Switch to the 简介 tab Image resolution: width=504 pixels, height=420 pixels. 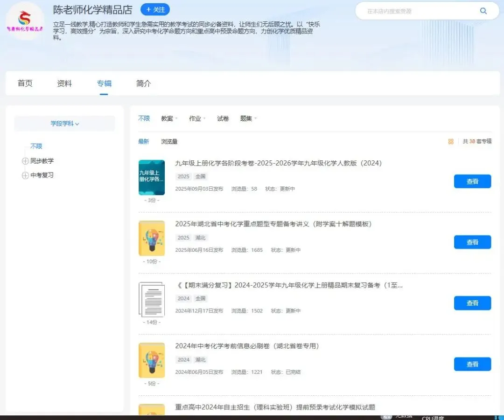[143, 83]
